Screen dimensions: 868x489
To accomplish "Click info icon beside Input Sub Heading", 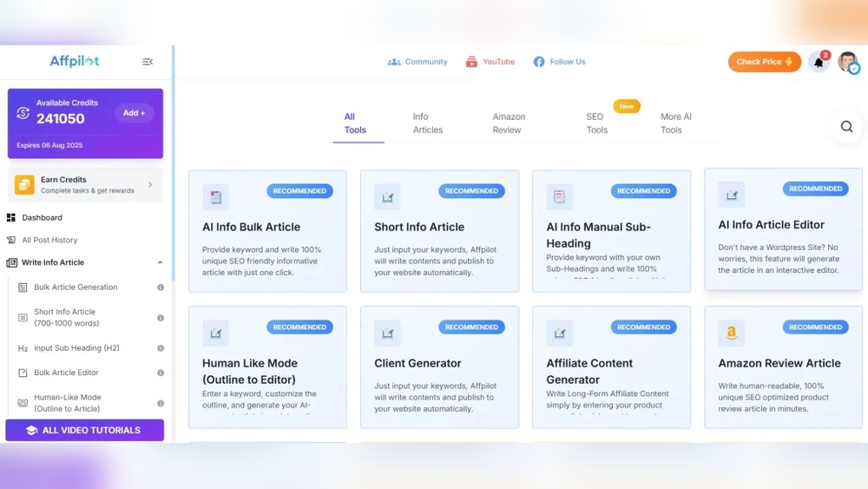I will point(161,348).
